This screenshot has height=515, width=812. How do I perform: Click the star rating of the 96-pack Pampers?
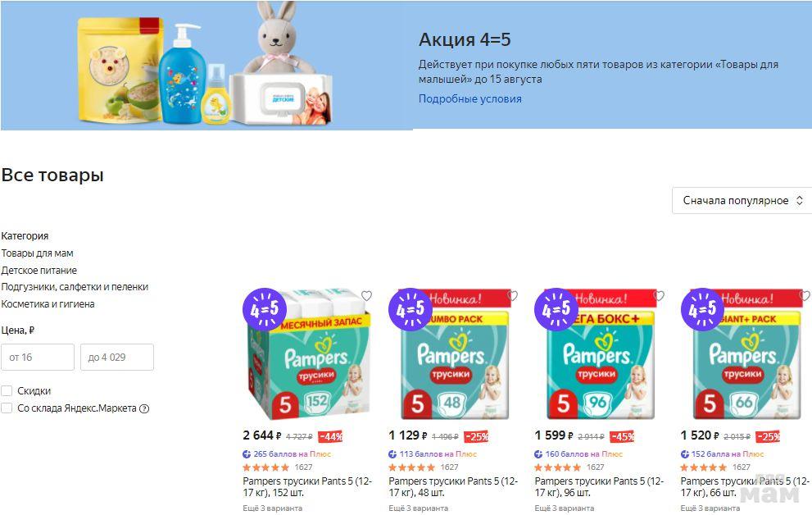click(x=557, y=467)
